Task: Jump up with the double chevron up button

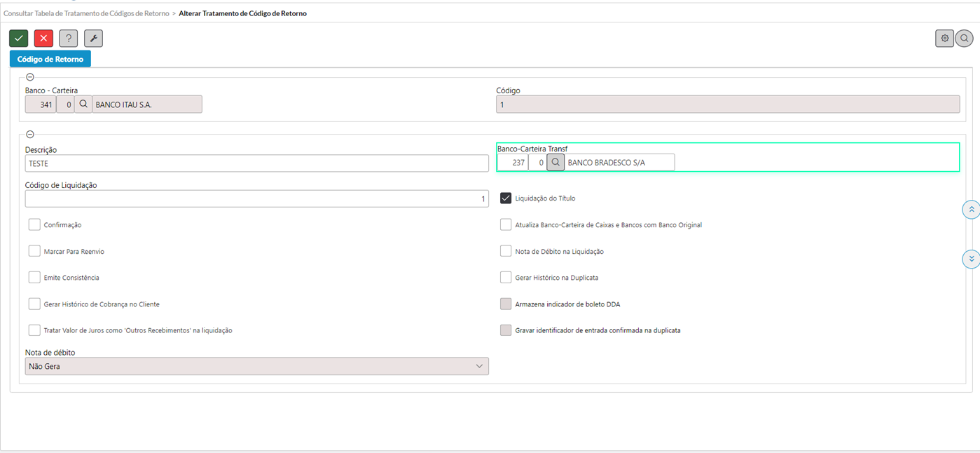Action: pos(971,210)
